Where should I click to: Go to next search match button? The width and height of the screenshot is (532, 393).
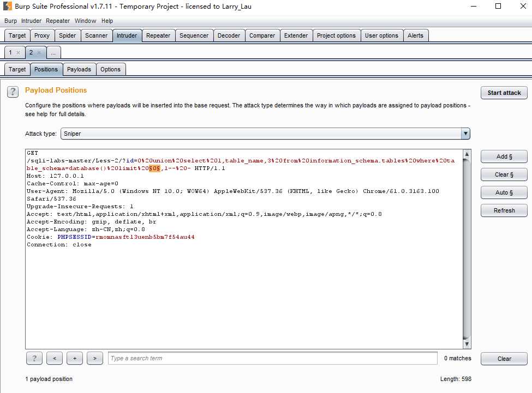coord(94,358)
